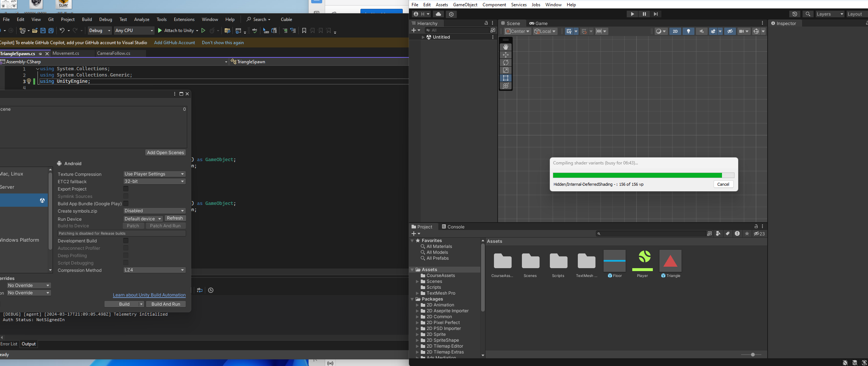This screenshot has width=868, height=366.
Task: Toggle 2D mode in Scene view
Action: click(675, 31)
